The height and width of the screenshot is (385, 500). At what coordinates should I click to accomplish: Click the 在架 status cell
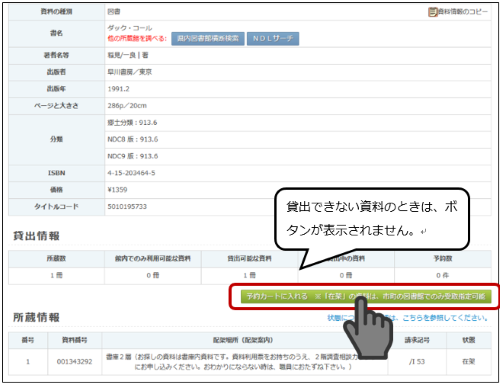click(x=469, y=362)
